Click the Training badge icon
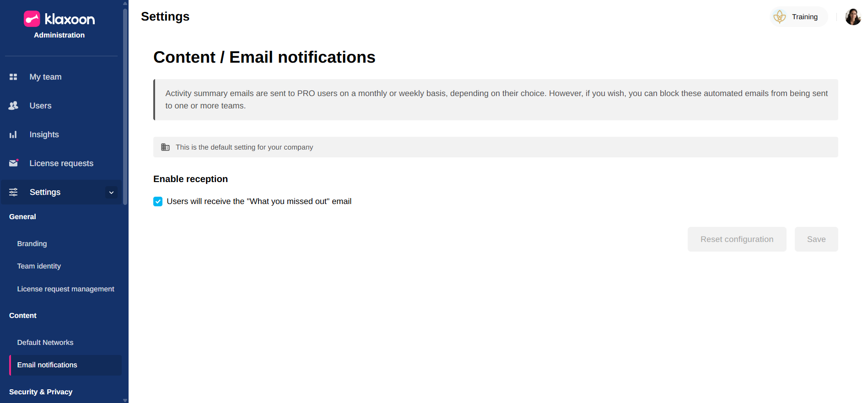 (780, 17)
